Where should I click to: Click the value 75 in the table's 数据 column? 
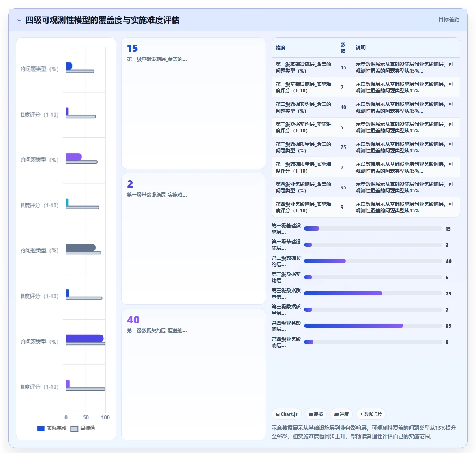(343, 147)
